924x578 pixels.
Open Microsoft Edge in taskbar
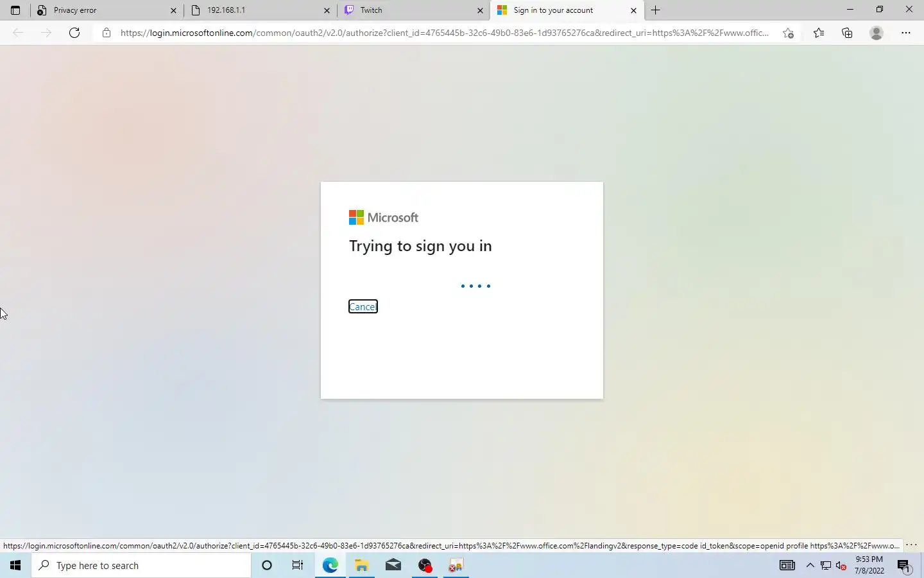[x=330, y=565]
